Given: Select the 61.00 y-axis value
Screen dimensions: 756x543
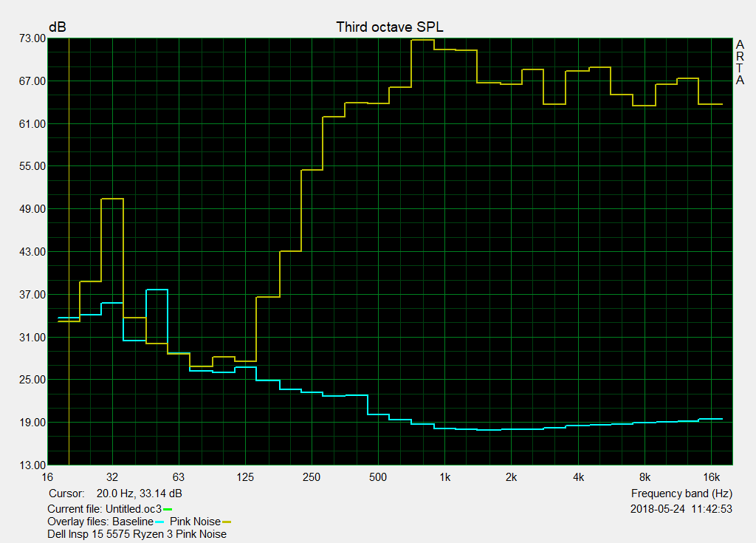Looking at the screenshot, I should 32,124.
